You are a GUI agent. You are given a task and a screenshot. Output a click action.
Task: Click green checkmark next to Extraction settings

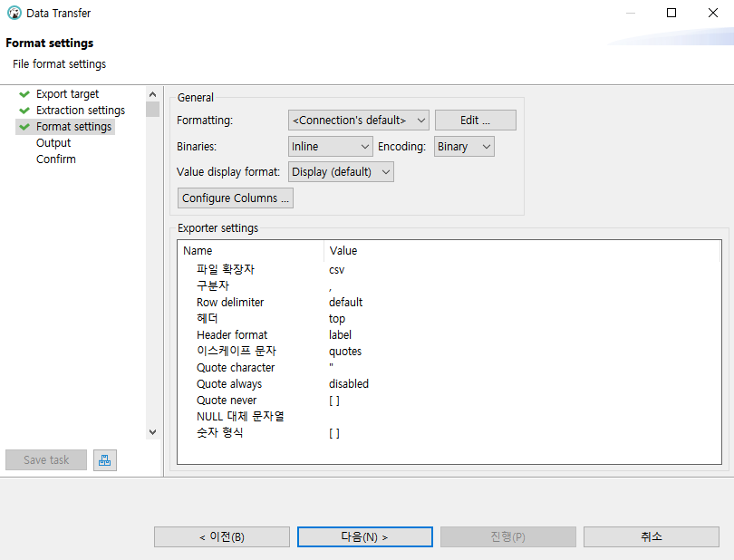pos(24,111)
